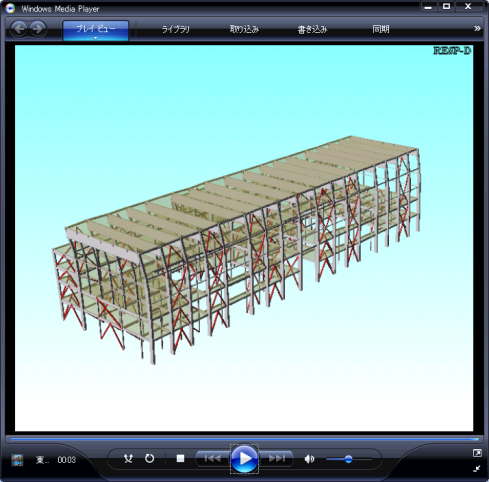Adjust the volume slider
489x482 pixels.
coord(349,459)
